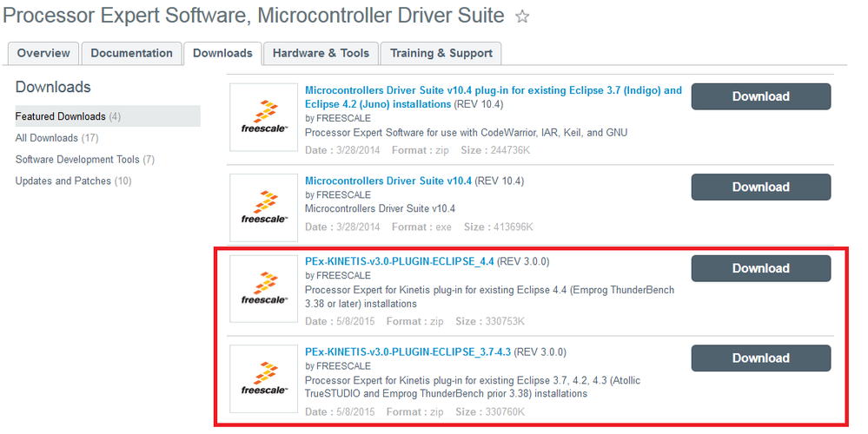Open PEx-KINETIS-v3.0-PLUGIN-ECLIPSE_4.4 link
Image resolution: width=868 pixels, height=434 pixels.
399,261
